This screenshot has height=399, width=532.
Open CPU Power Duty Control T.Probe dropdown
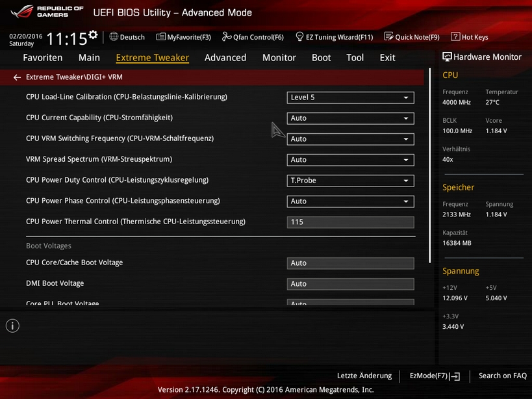351,181
